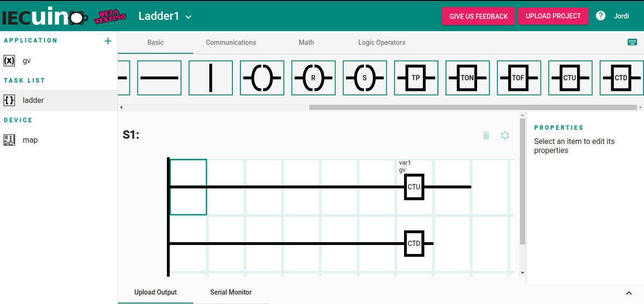
Task: Select the CTD counter block in palette
Action: 621,78
